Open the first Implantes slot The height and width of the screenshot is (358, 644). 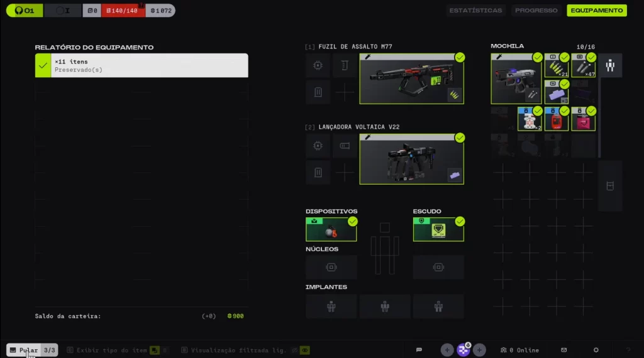331,306
